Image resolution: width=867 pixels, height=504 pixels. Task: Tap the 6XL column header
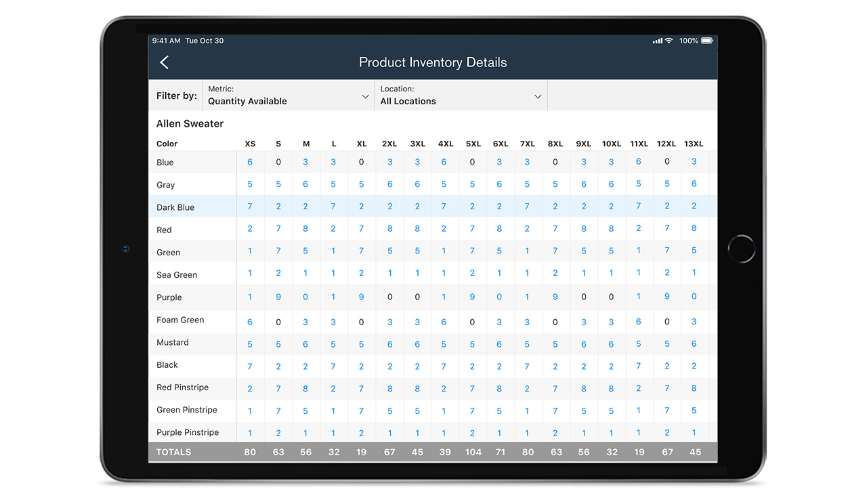point(501,144)
